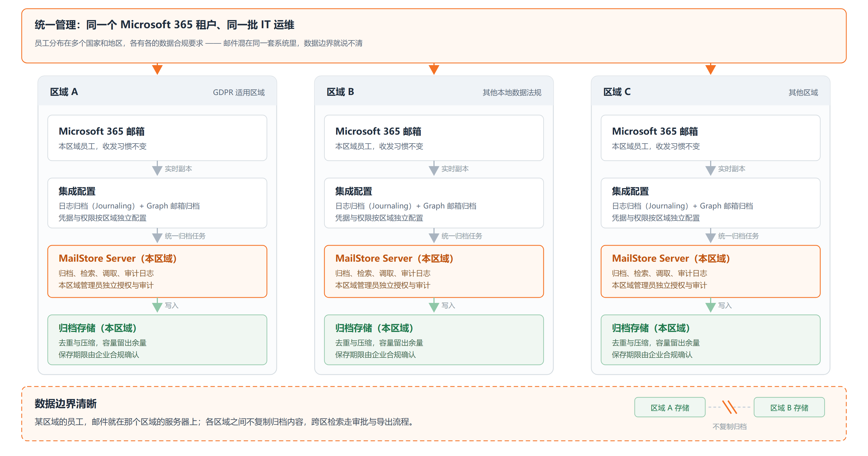Click the 实时副本 arrow label in 区域 A
Viewport: 868px width, 456px height.
click(178, 169)
